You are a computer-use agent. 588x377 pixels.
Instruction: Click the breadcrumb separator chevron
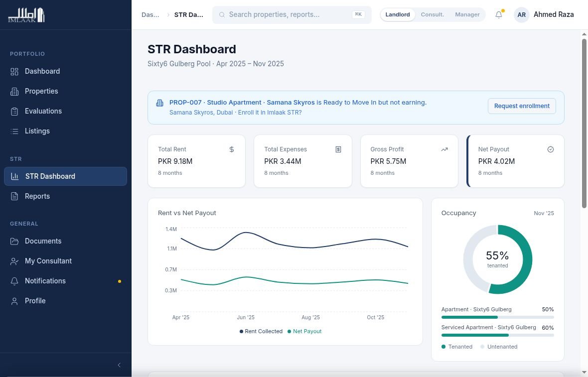click(168, 15)
